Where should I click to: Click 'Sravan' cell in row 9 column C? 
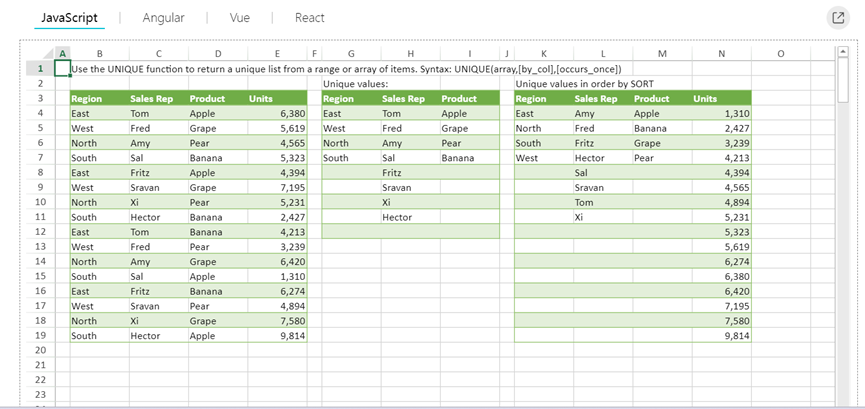point(159,188)
